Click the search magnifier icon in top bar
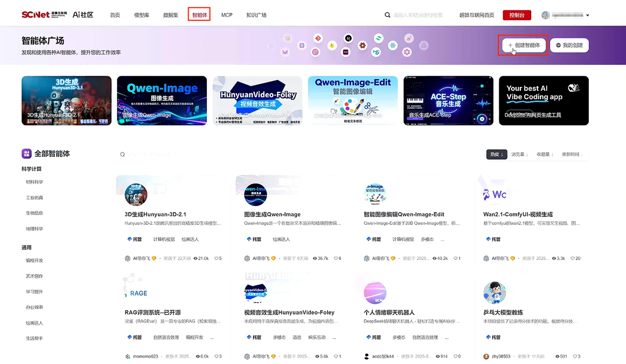 click(387, 15)
